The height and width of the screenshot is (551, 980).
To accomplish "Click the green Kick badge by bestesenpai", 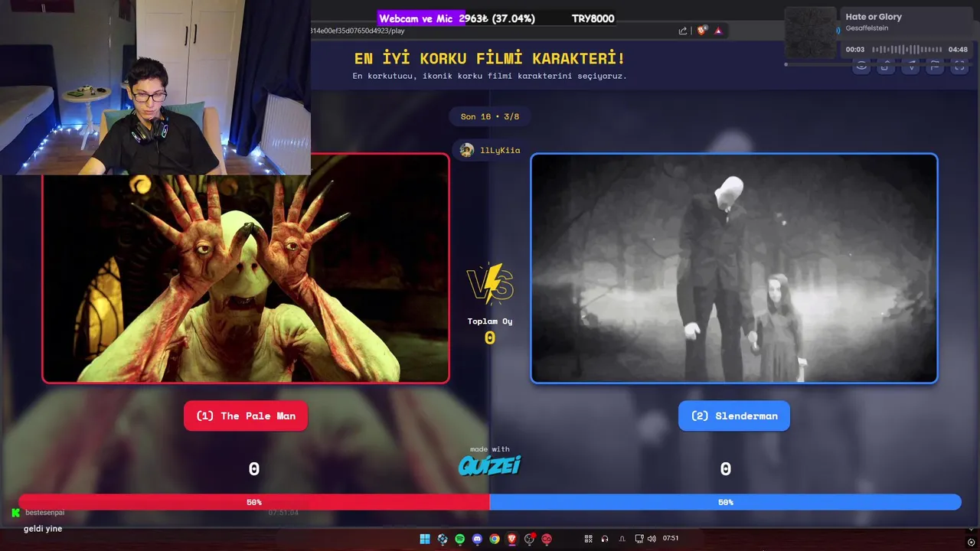I will (15, 513).
